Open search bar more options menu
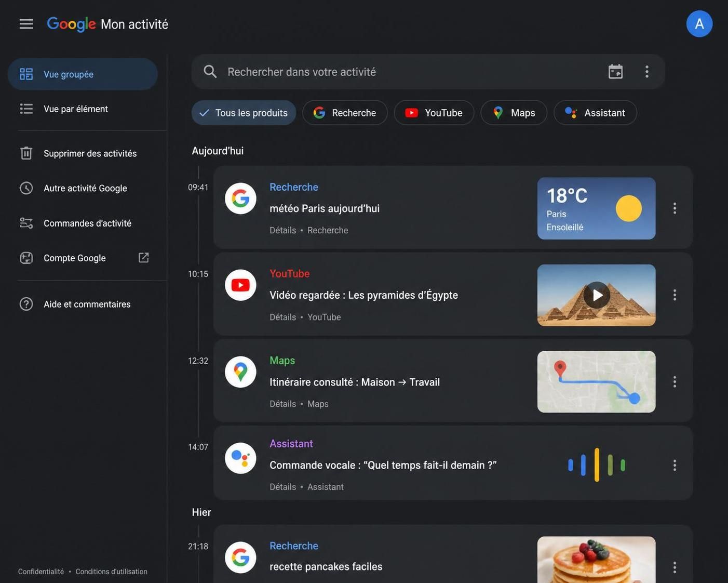 click(x=646, y=72)
